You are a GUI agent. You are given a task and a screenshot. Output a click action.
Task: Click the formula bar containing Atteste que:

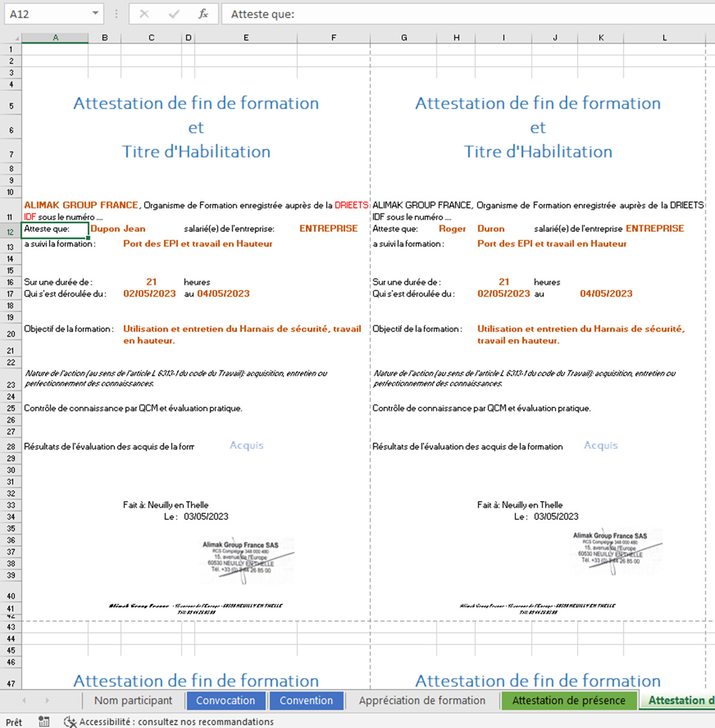click(468, 14)
